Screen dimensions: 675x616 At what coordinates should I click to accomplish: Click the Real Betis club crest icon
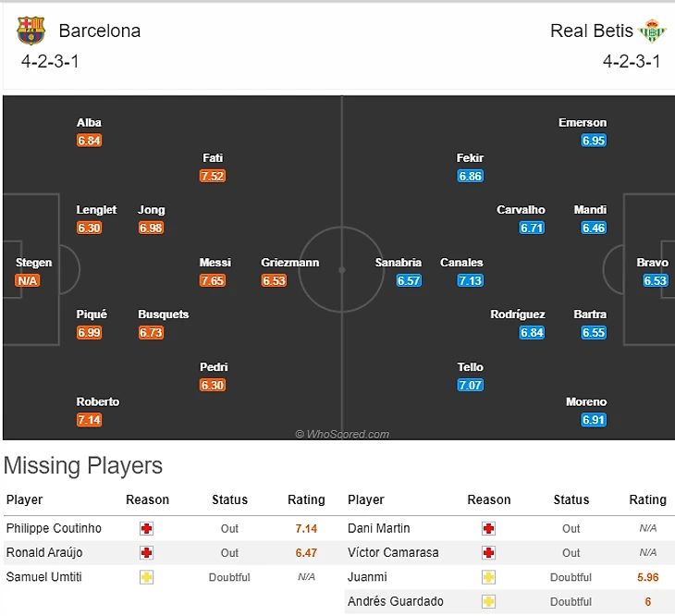pyautogui.click(x=653, y=31)
